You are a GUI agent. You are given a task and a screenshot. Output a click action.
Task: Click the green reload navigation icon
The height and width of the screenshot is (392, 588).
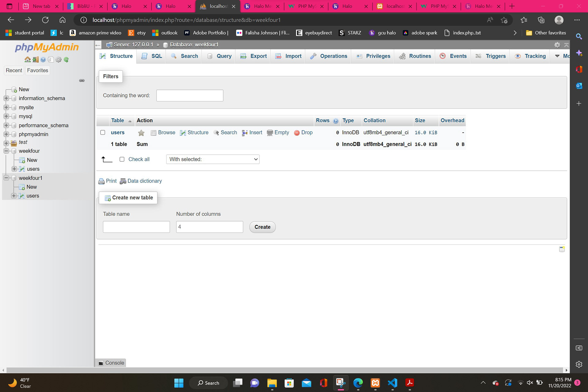(x=66, y=59)
